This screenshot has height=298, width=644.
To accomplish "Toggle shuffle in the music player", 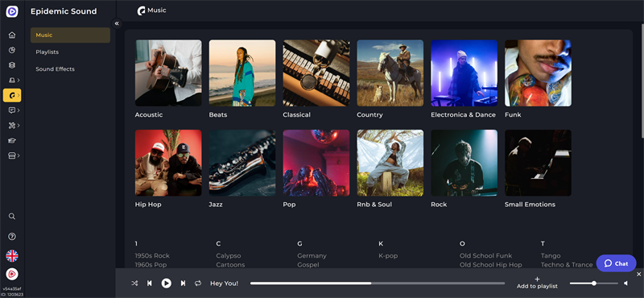I will point(134,284).
